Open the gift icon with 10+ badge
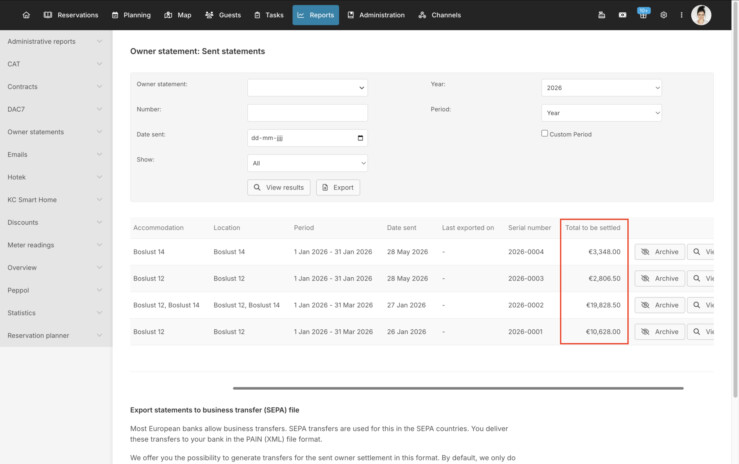The height and width of the screenshot is (464, 739). (643, 14)
